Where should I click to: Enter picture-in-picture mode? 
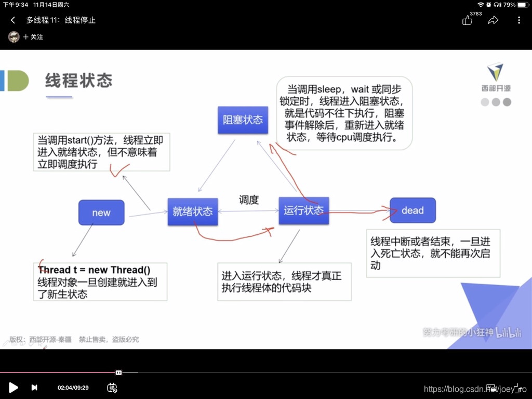[490, 388]
